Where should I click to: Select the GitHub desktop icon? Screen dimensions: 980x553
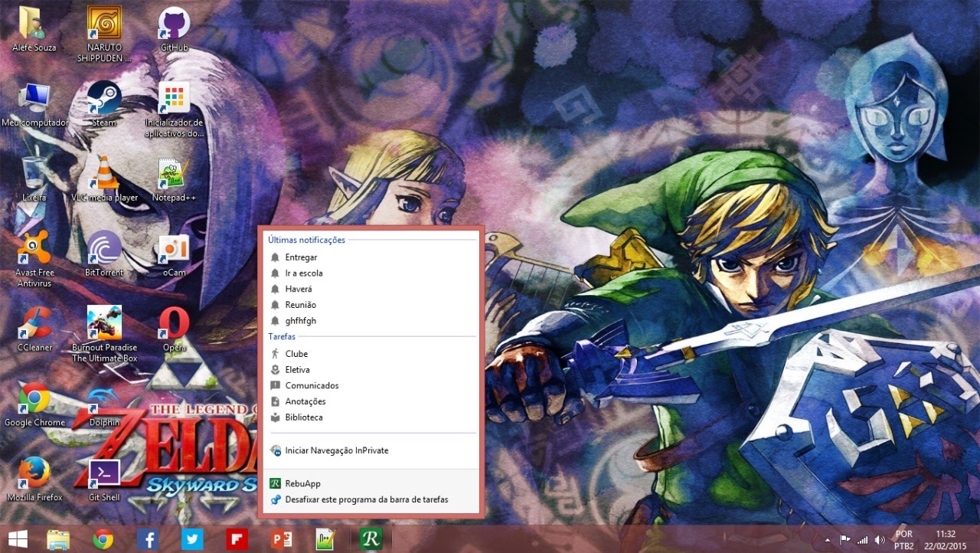click(x=175, y=30)
